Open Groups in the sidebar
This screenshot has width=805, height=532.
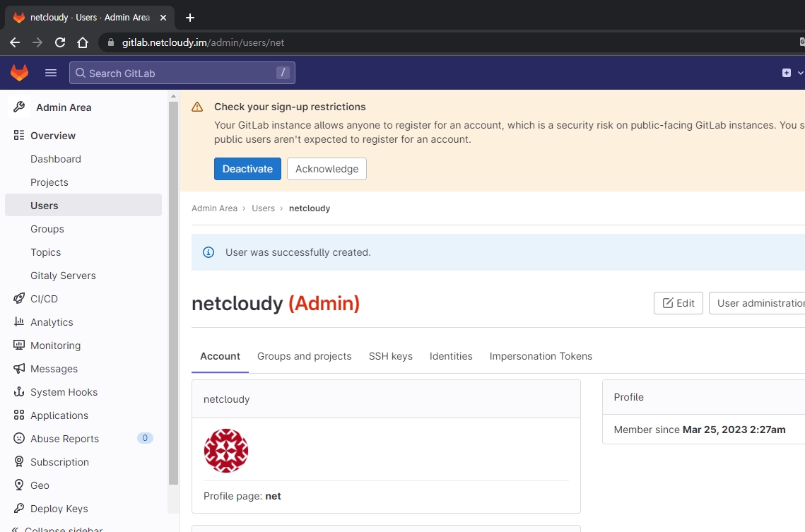coord(47,229)
